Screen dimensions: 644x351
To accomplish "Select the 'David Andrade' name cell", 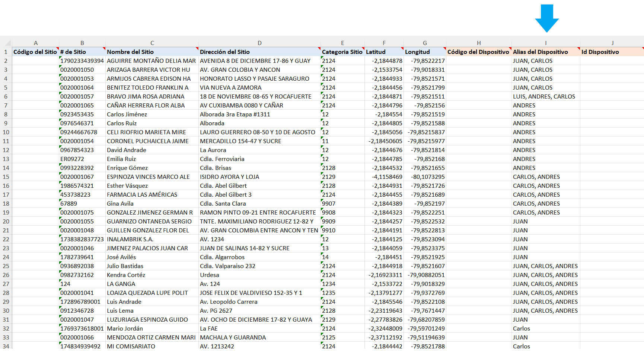I will [152, 150].
